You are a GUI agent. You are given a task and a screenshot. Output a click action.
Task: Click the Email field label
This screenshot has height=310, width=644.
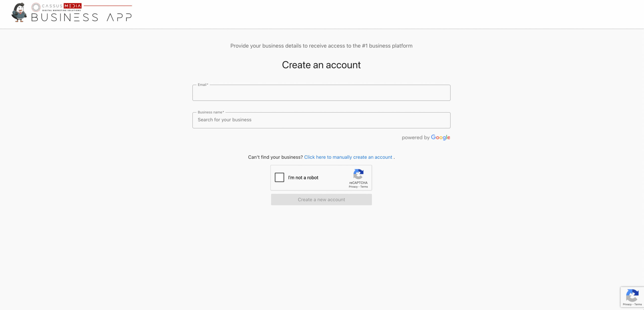coord(203,85)
